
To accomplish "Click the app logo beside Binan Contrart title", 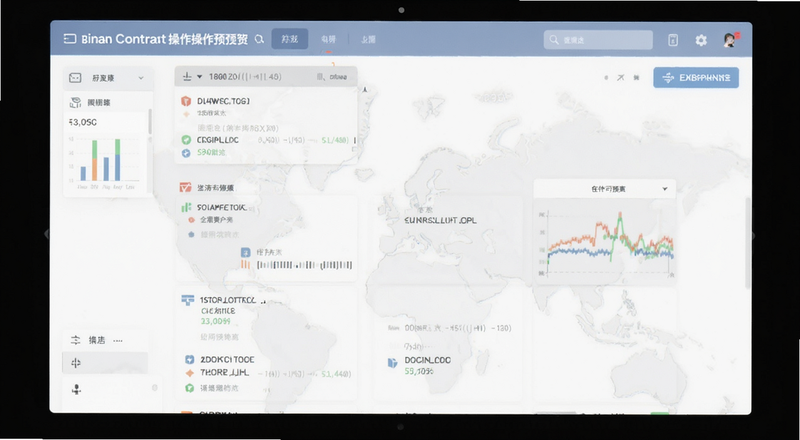I will click(x=70, y=39).
